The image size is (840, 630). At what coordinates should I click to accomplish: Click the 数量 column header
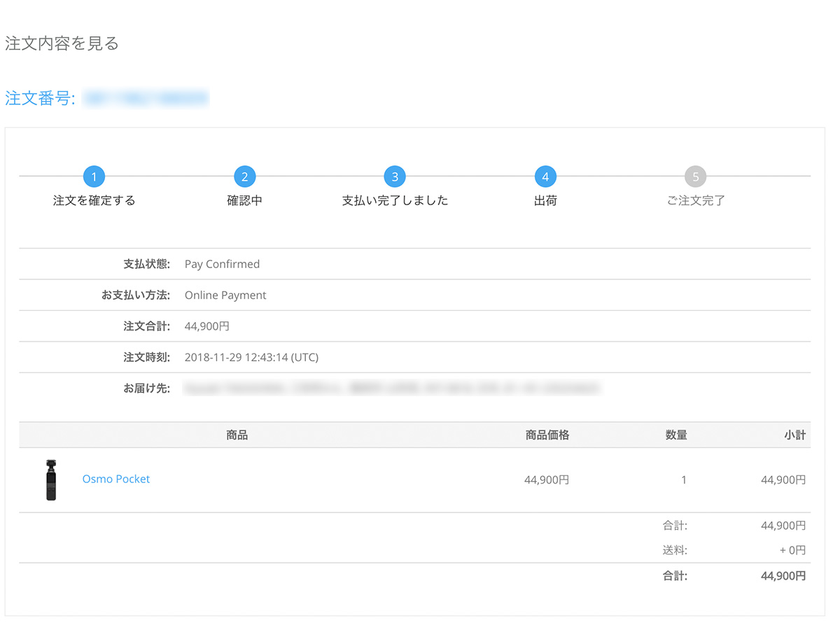coord(676,435)
